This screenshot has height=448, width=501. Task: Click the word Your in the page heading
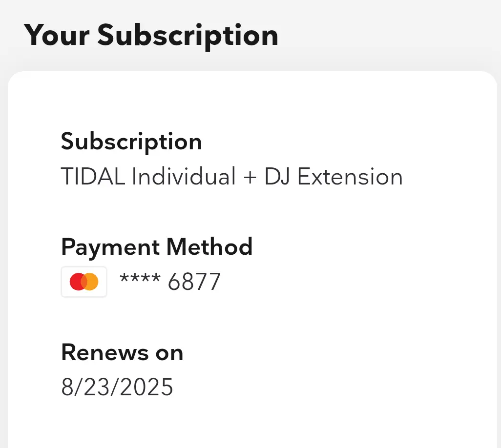click(57, 35)
